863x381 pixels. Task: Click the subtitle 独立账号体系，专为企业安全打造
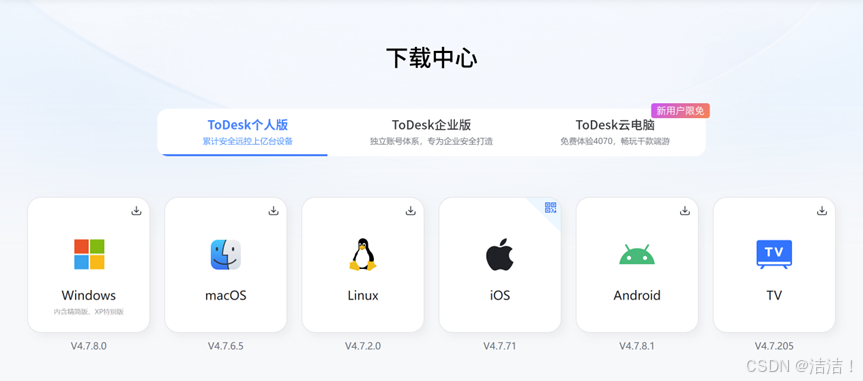click(x=431, y=141)
